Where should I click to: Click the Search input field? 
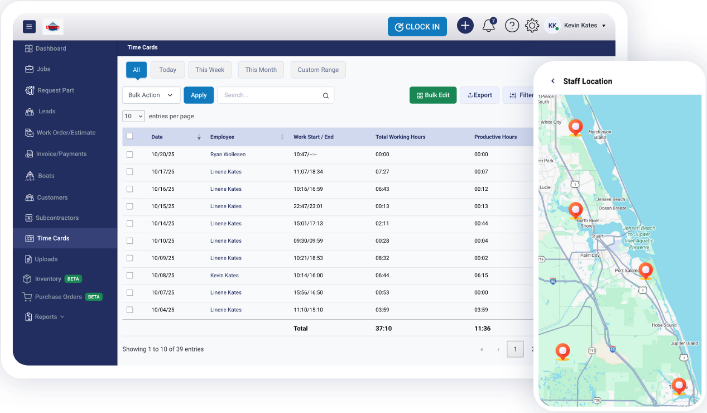tap(268, 96)
